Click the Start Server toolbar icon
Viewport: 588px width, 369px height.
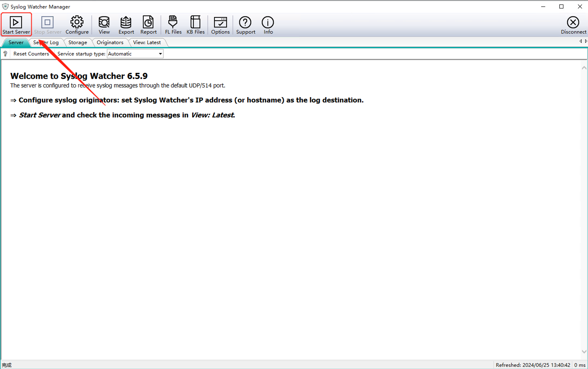point(16,23)
